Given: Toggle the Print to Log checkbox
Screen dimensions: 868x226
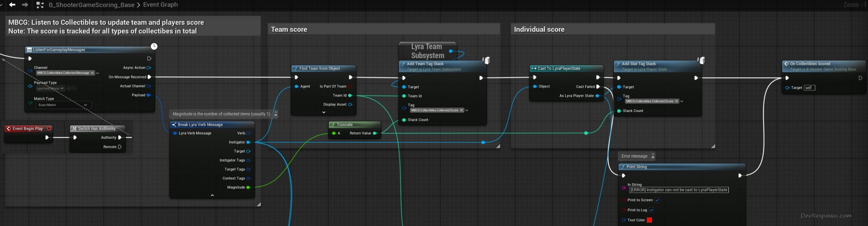Looking at the screenshot, I should [x=651, y=210].
